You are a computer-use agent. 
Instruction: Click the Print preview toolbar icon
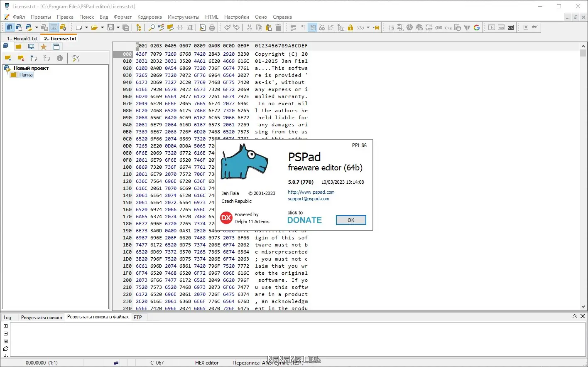[203, 27]
